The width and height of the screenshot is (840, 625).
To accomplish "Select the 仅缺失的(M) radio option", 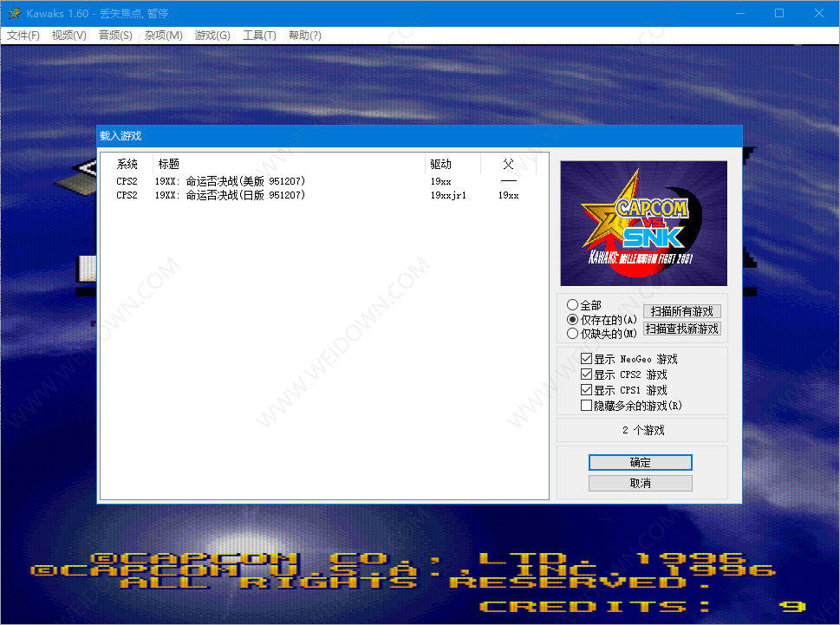I will [572, 334].
